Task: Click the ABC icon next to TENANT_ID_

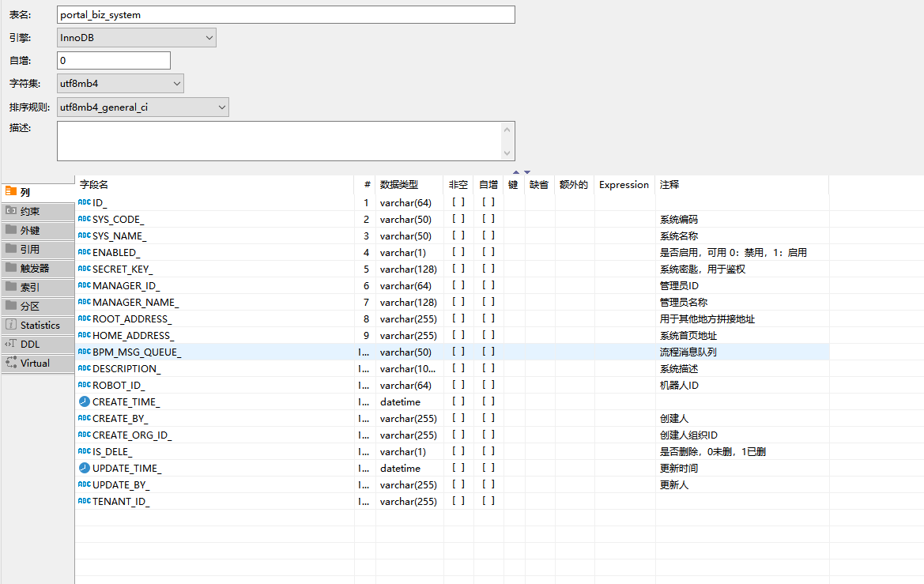Action: (85, 501)
